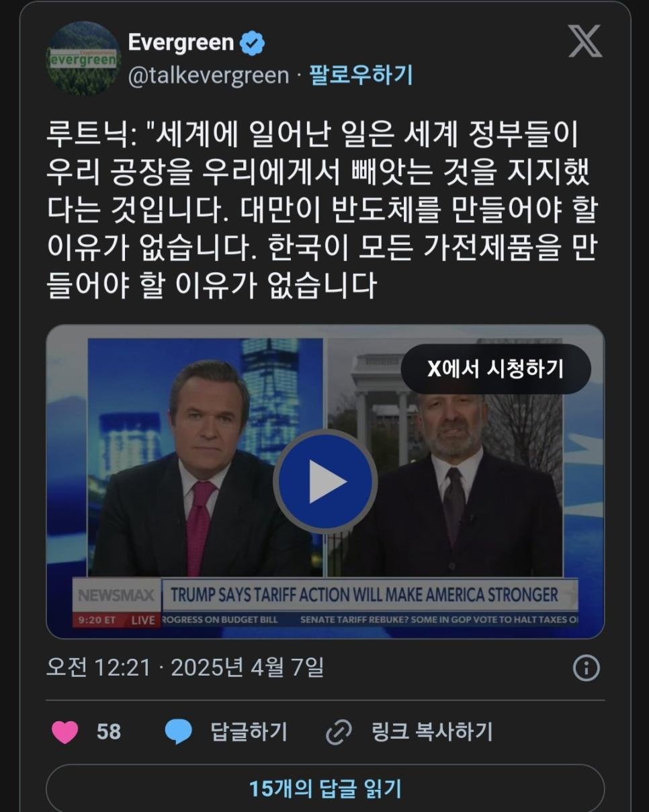This screenshot has width=649, height=812.
Task: Click the 링크 복사하기 text
Action: [x=432, y=731]
